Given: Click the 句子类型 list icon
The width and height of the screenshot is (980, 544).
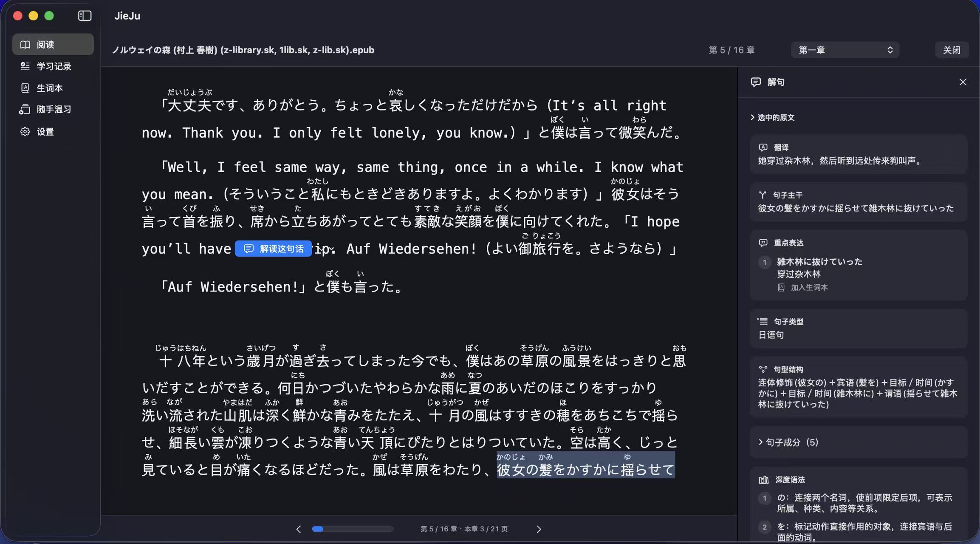Looking at the screenshot, I should click(x=763, y=322).
